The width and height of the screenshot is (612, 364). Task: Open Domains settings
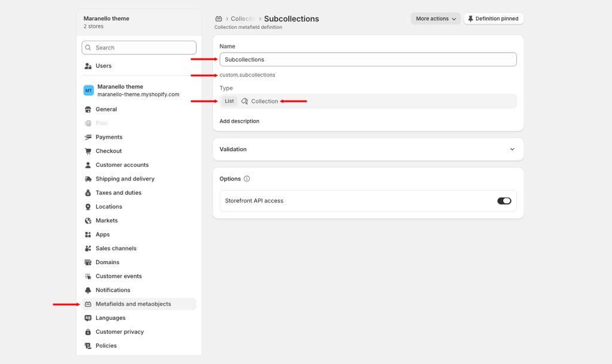click(139, 262)
